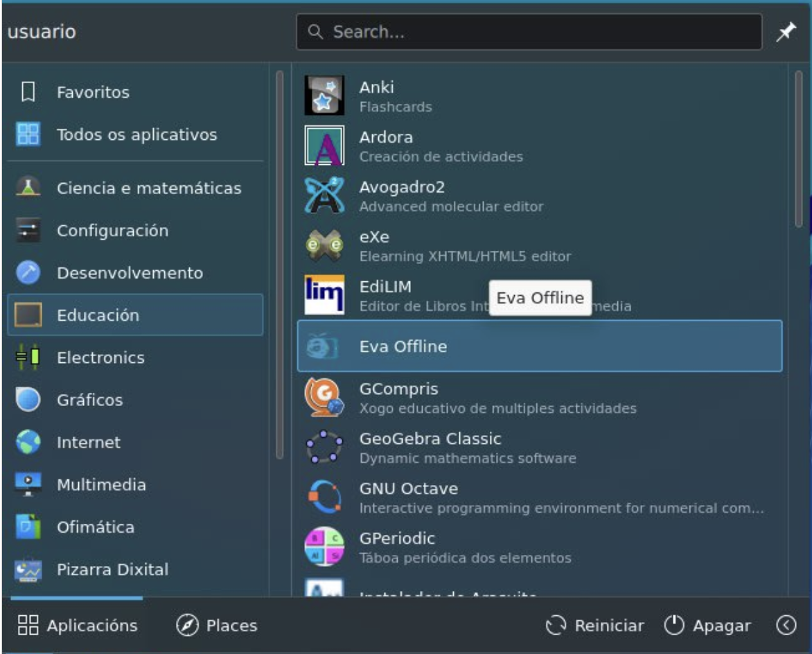Open Todos os aplicativos category
812x654 pixels.
[135, 134]
